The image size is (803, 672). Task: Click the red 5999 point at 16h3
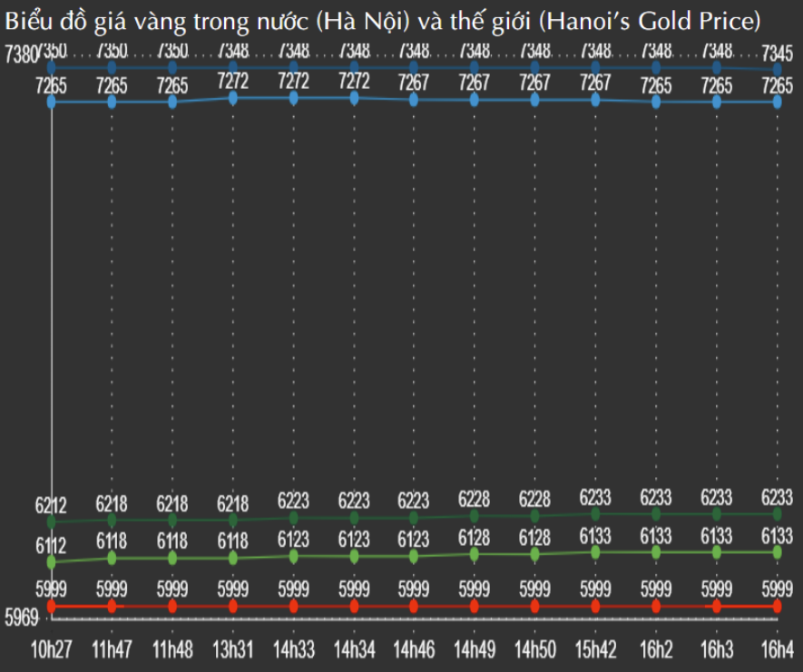pos(717,605)
